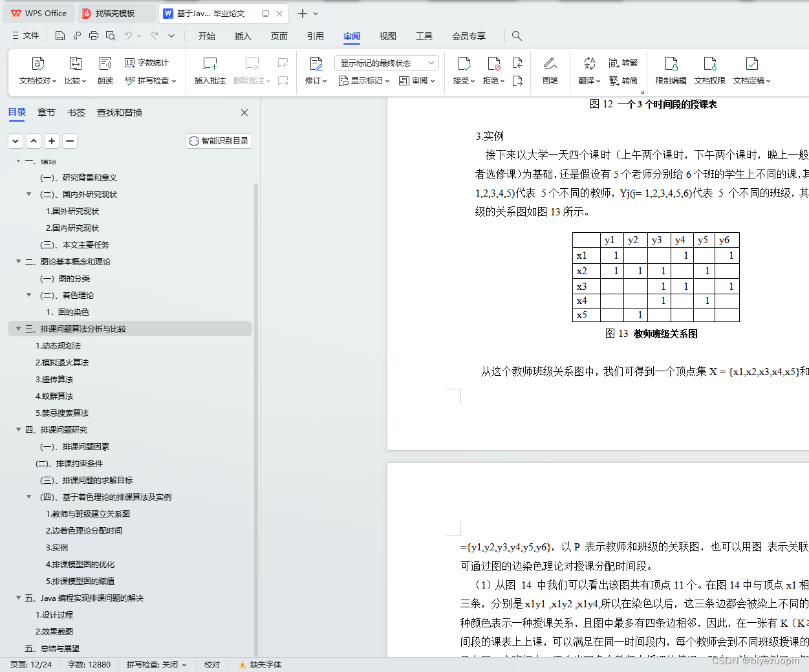Open Print Preview from the quick access toolbar
The height and width of the screenshot is (672, 809).
click(111, 36)
